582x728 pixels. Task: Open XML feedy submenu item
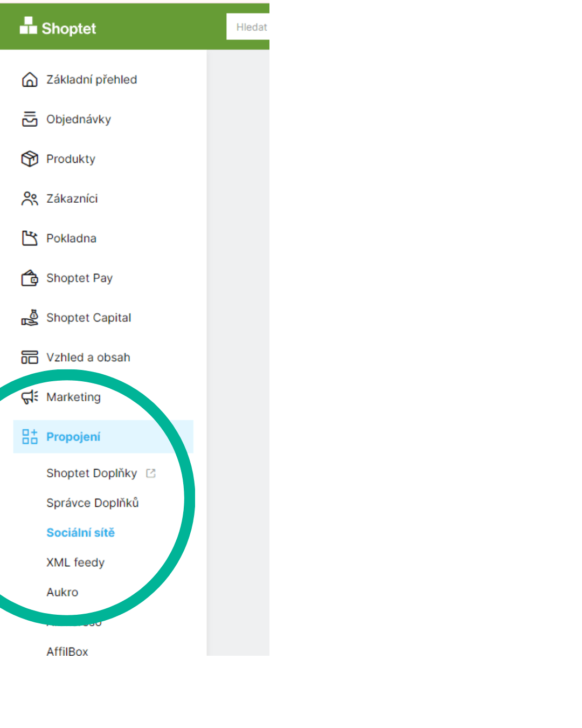pos(75,562)
